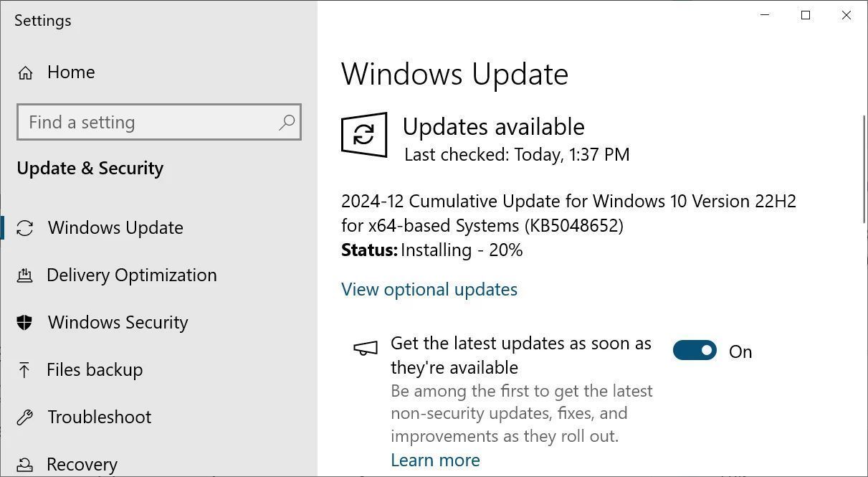The width and height of the screenshot is (868, 477).
Task: Click the Files backup arrow icon
Action: 25,370
